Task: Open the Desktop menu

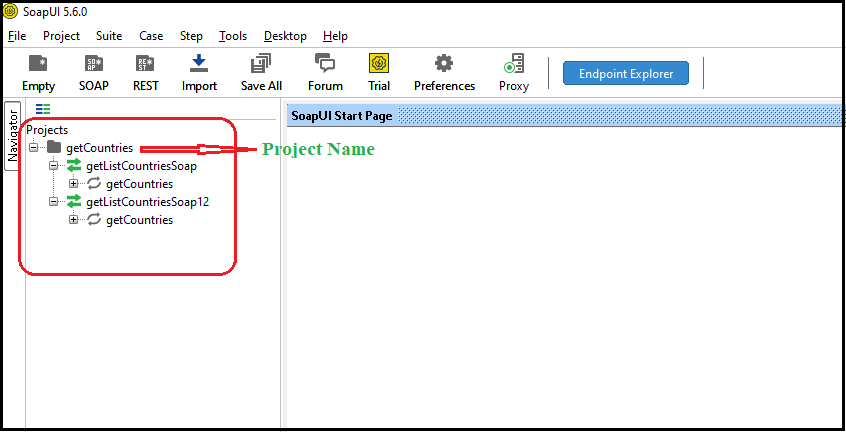Action: 285,36
